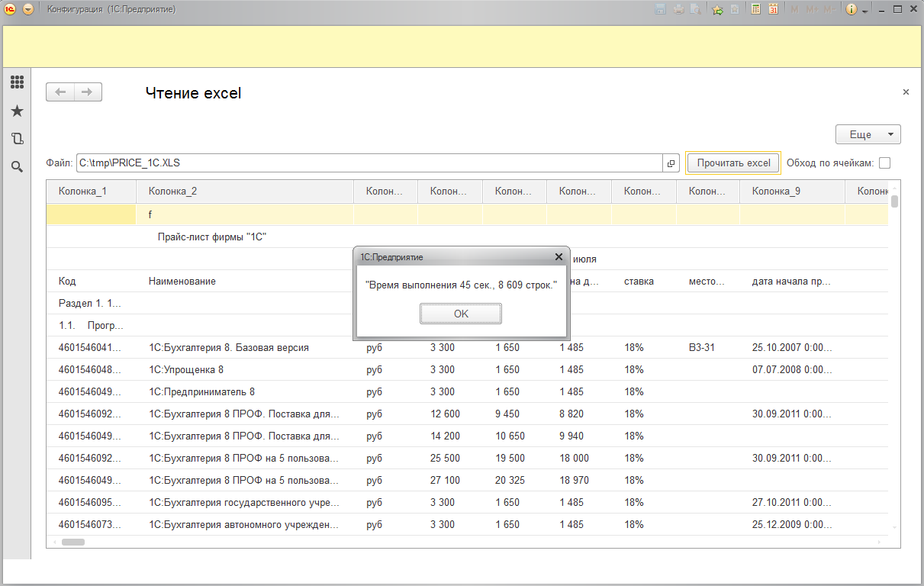
Task: Click the table's scroll right arrow
Action: (880, 542)
